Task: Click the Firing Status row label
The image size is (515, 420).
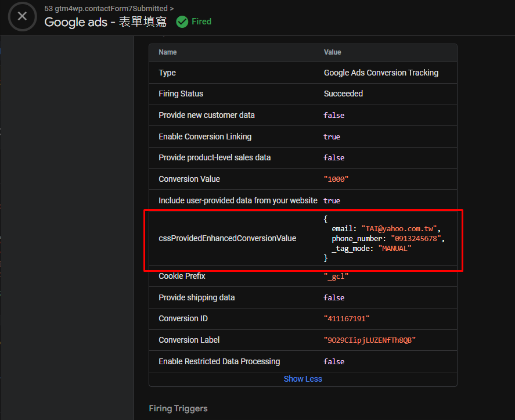Action: coord(181,94)
